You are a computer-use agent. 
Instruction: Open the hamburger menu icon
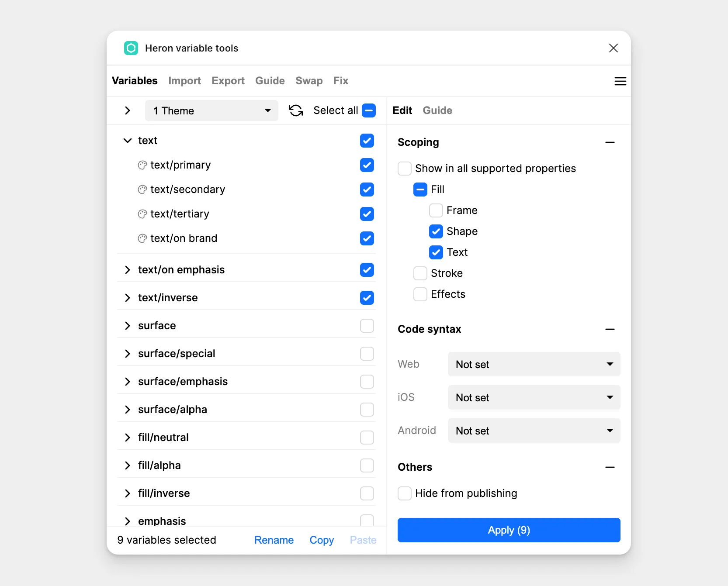[x=620, y=81]
